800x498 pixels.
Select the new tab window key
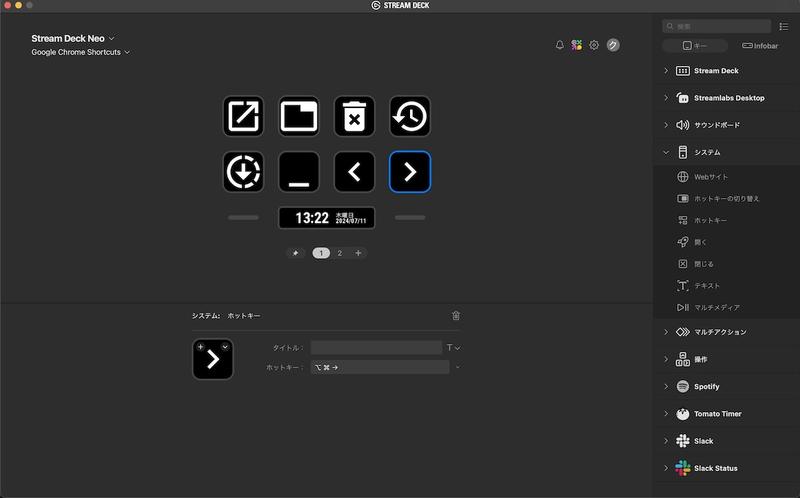tap(299, 116)
